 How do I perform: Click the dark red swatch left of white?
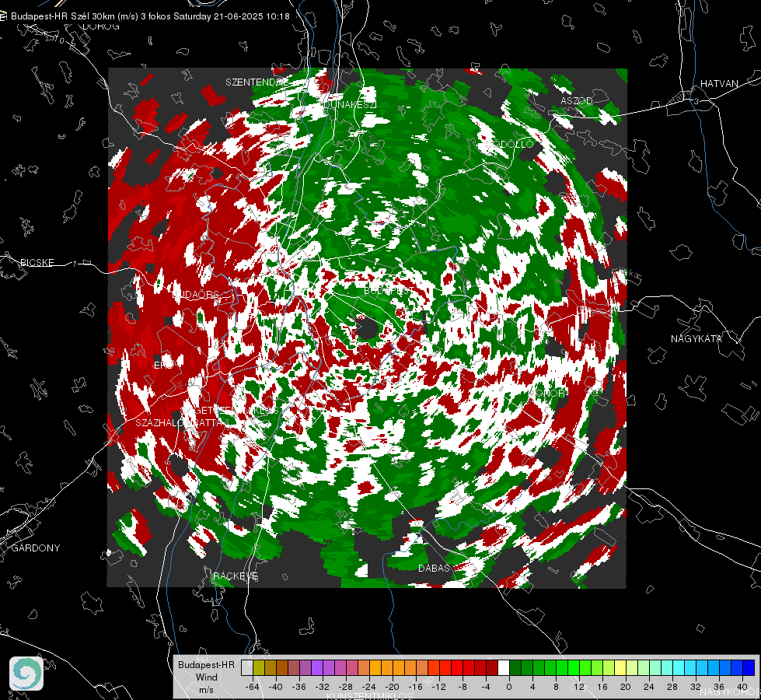tap(492, 667)
